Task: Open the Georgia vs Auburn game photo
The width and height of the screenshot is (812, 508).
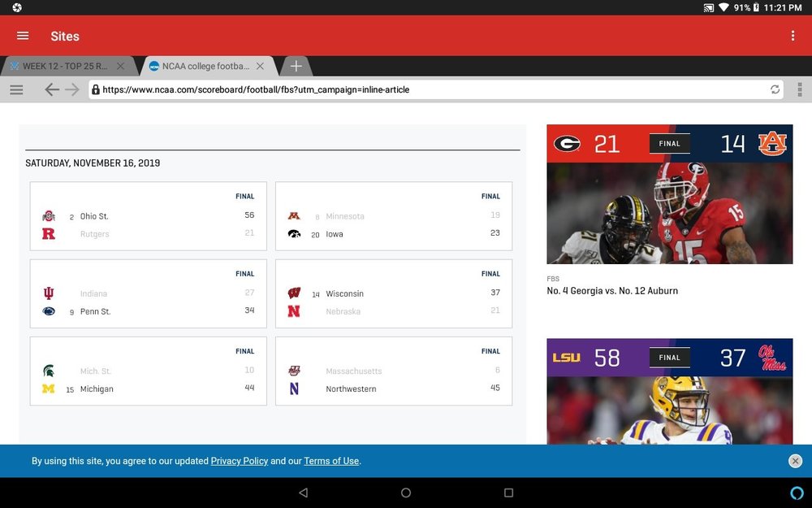Action: tap(670, 213)
